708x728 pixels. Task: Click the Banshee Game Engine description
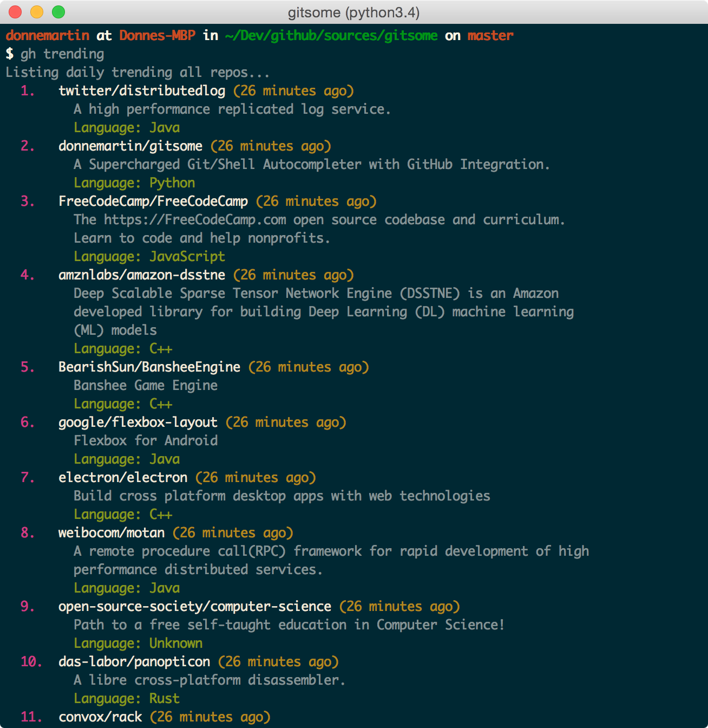tap(146, 386)
